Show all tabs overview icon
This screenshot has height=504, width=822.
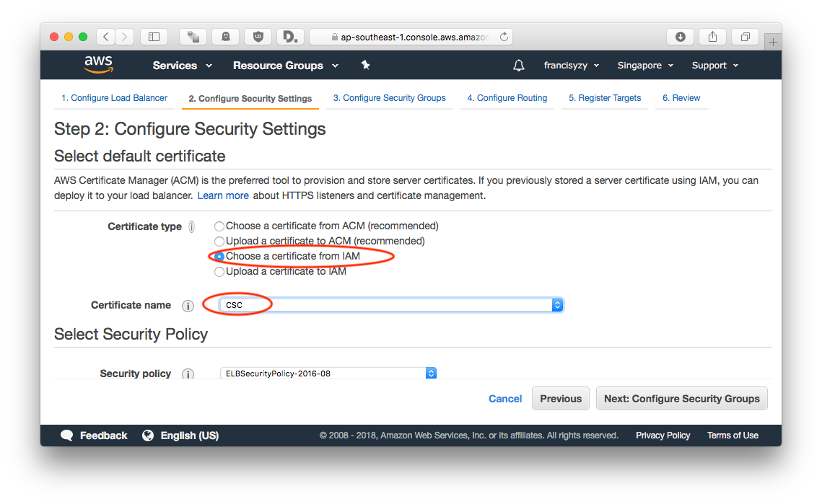745,37
